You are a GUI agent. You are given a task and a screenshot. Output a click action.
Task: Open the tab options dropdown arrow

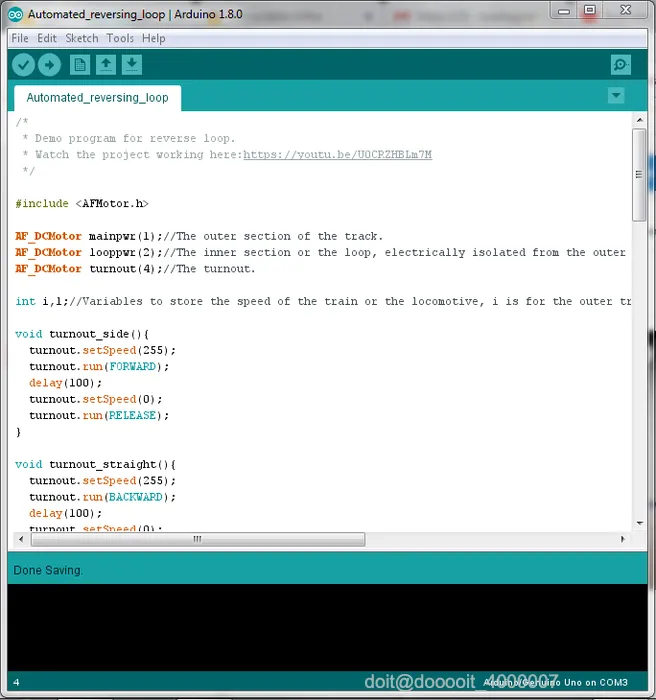(x=616, y=95)
